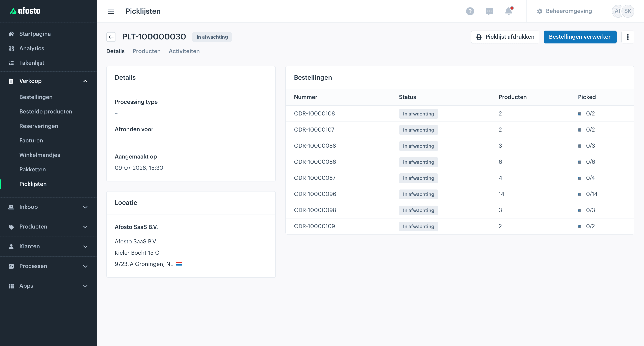This screenshot has width=644, height=346.
Task: Click the Picklijst afdrukken button
Action: 505,37
